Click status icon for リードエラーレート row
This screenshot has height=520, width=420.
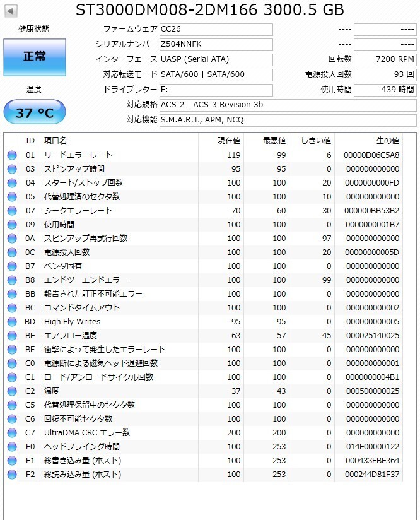pyautogui.click(x=12, y=155)
